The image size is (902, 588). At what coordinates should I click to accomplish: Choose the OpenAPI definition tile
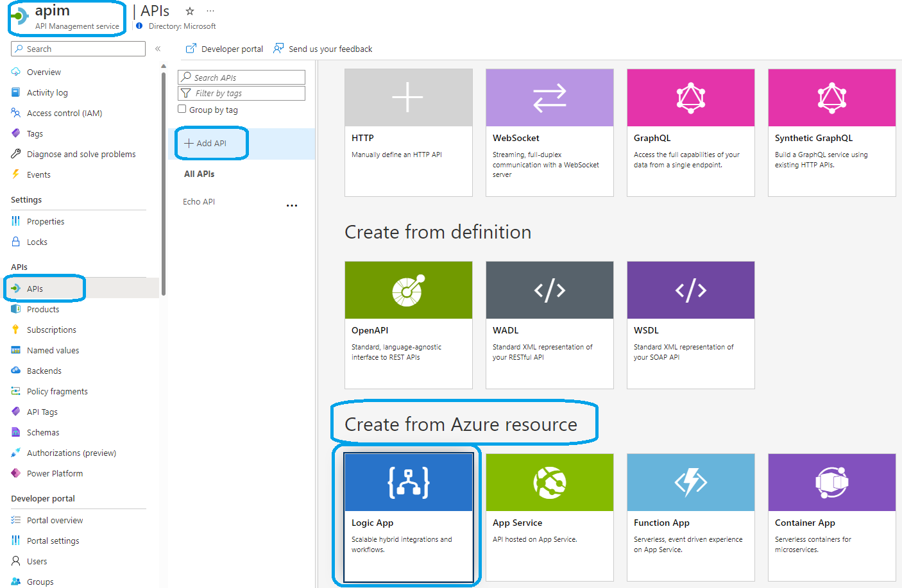(x=409, y=325)
